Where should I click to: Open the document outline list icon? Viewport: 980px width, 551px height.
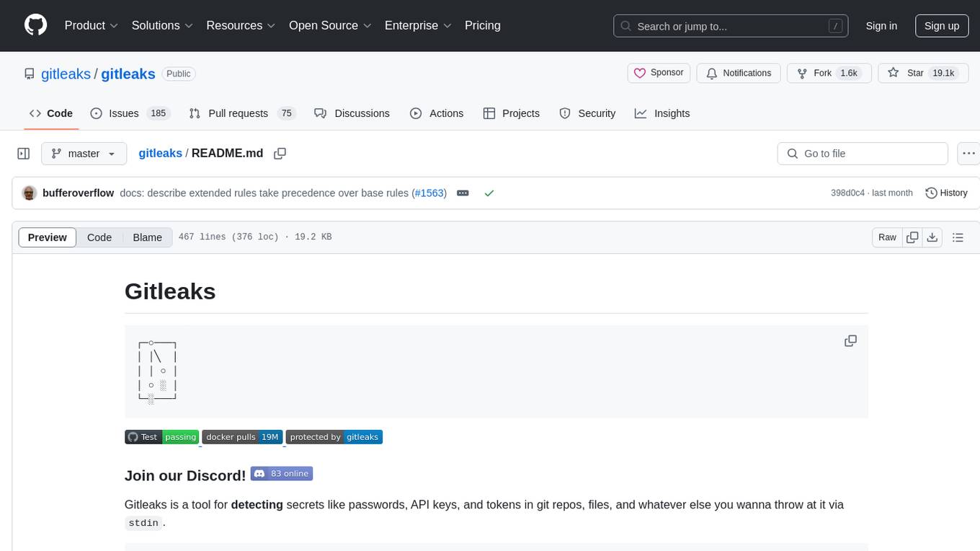tap(958, 237)
